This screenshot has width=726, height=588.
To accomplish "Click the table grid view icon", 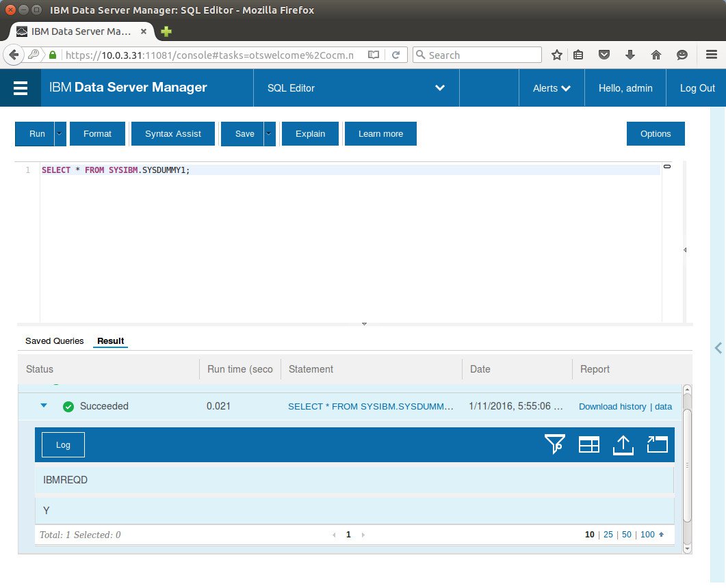I will (x=589, y=444).
